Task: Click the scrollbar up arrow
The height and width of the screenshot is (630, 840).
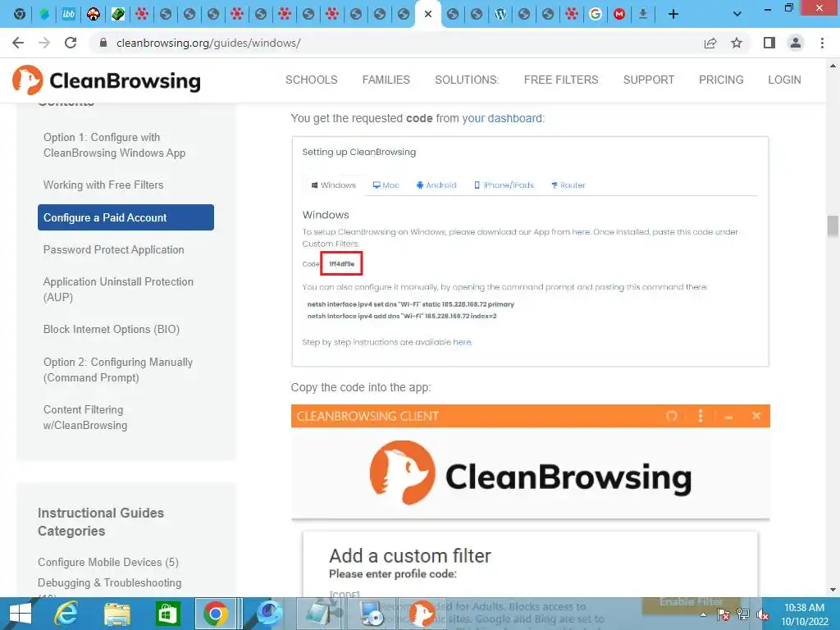Action: (833, 66)
